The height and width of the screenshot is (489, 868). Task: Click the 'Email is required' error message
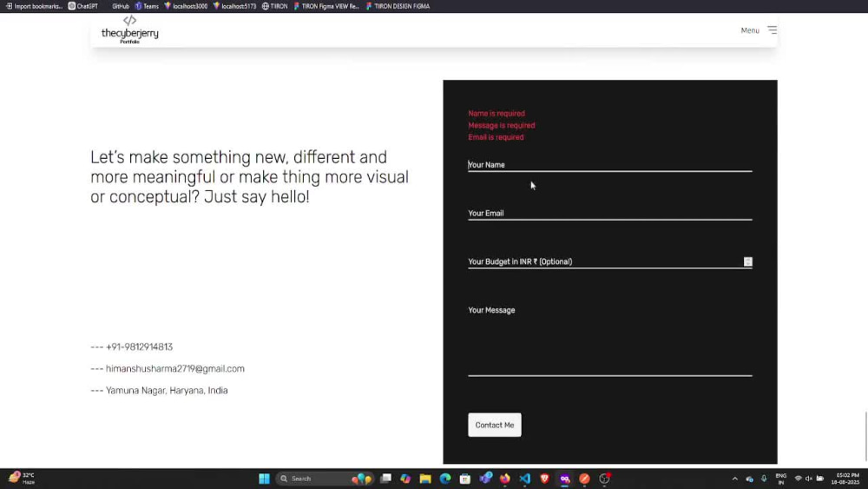coord(496,137)
